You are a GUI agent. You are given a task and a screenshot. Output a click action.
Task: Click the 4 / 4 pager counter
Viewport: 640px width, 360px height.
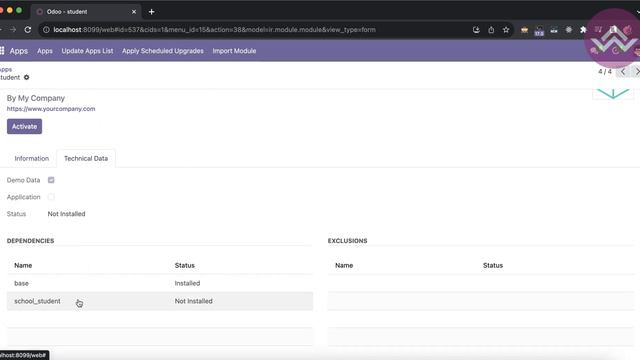[x=605, y=71]
